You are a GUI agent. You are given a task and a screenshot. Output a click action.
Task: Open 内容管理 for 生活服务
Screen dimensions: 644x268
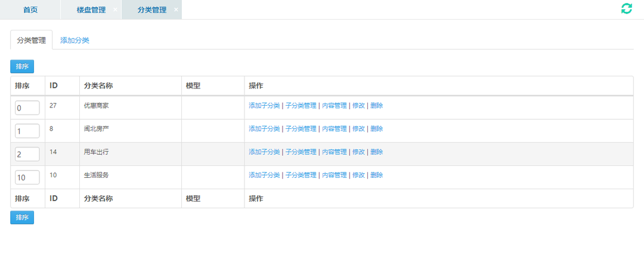[335, 175]
